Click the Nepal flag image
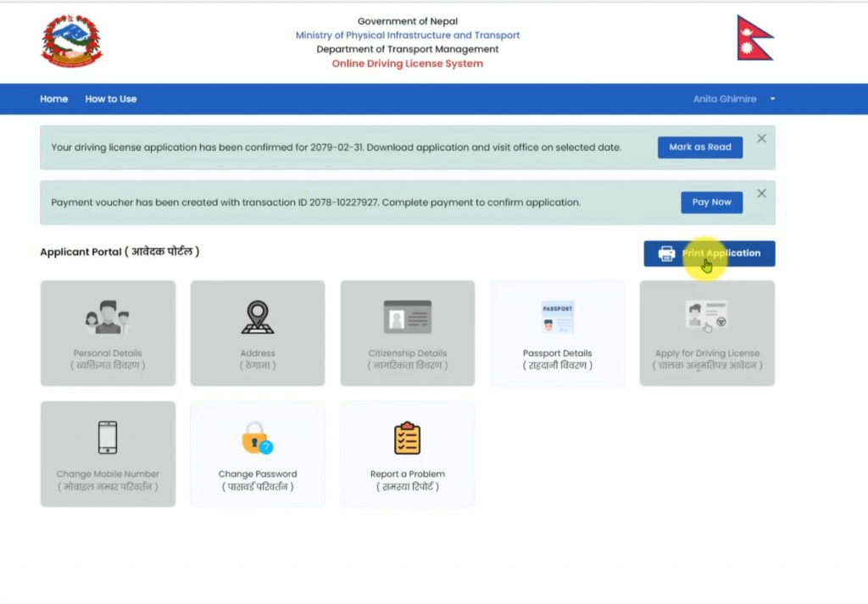Screen dimensions: 868x604 [754, 37]
